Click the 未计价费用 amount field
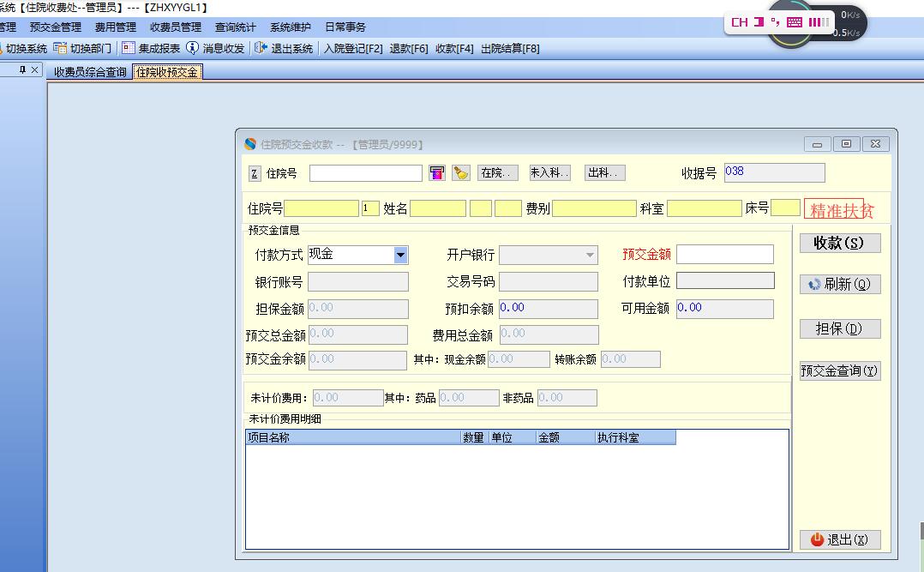Viewport: 924px width, 572px height. point(348,398)
